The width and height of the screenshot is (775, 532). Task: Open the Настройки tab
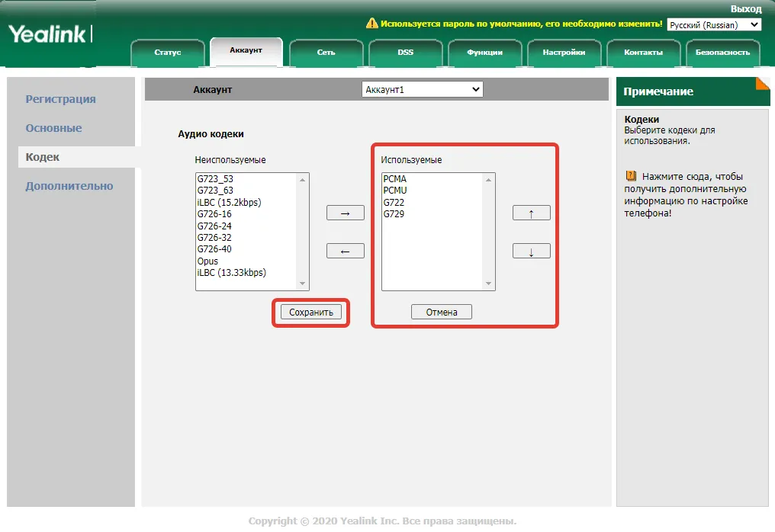tap(564, 53)
